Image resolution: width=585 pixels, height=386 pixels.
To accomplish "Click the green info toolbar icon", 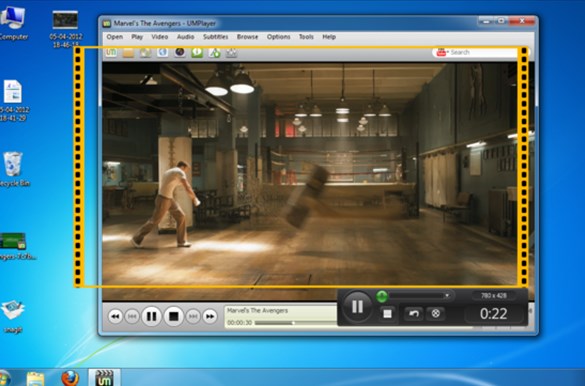I will 197,53.
